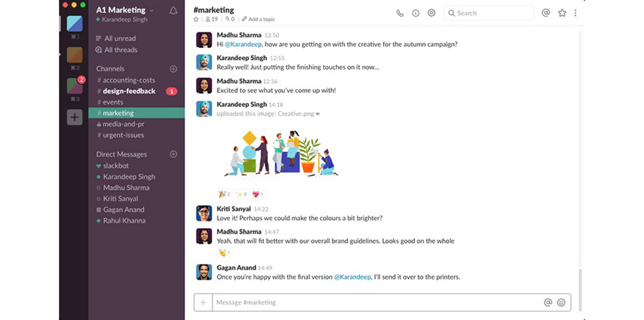The height and width of the screenshot is (320, 644).
Task: Click the plus attachment button in composer
Action: (202, 303)
